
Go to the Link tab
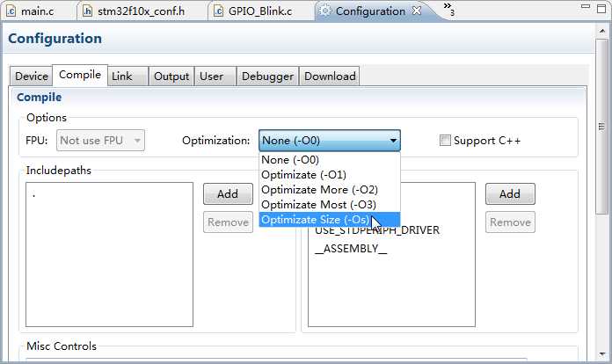tap(127, 76)
